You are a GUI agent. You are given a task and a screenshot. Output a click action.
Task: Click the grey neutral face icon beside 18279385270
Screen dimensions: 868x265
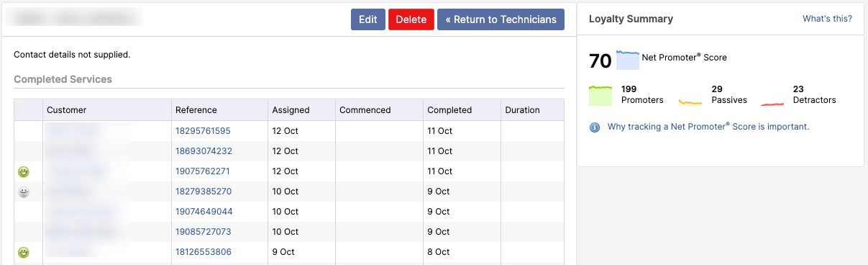(x=24, y=192)
